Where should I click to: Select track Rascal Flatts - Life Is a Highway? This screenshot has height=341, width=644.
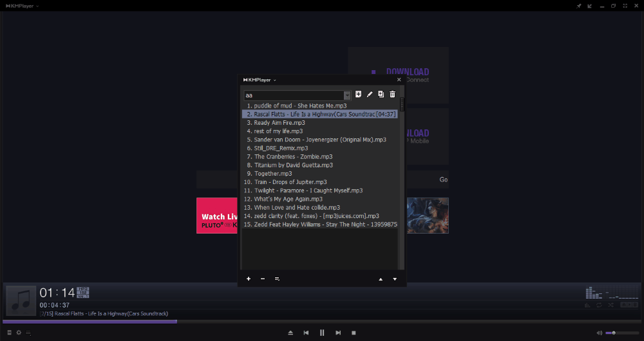coord(319,115)
